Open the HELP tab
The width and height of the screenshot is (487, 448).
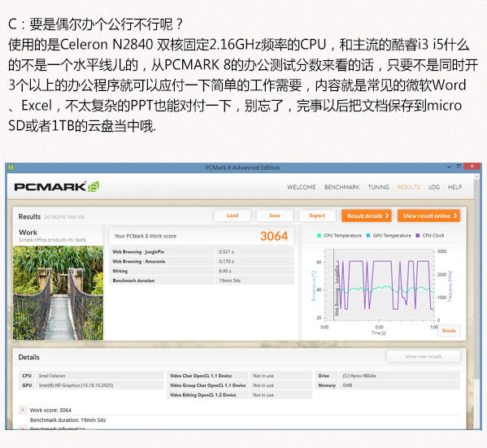point(454,187)
